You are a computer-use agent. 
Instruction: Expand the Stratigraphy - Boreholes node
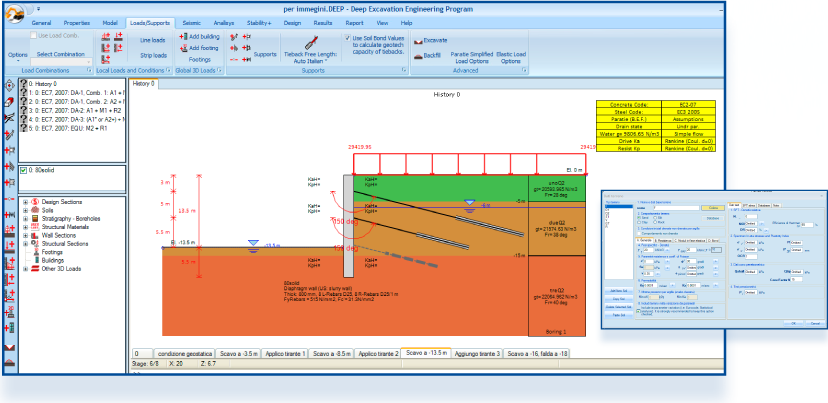(25, 219)
